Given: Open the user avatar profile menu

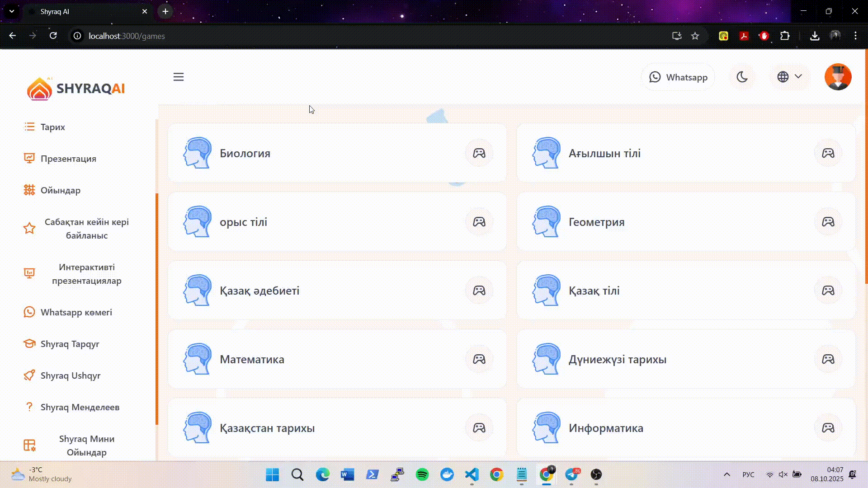Looking at the screenshot, I should click(838, 77).
